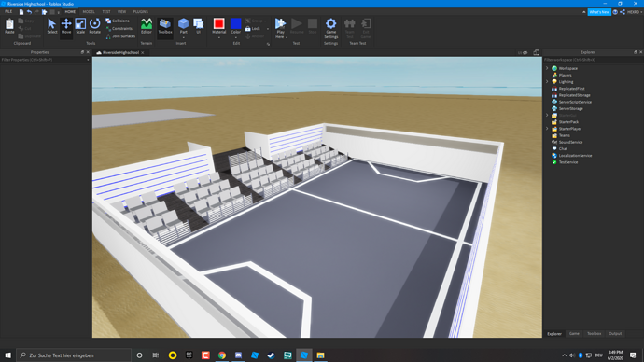Image resolution: width=644 pixels, height=362 pixels.
Task: Click the Windows taskbar search box
Action: click(74, 355)
